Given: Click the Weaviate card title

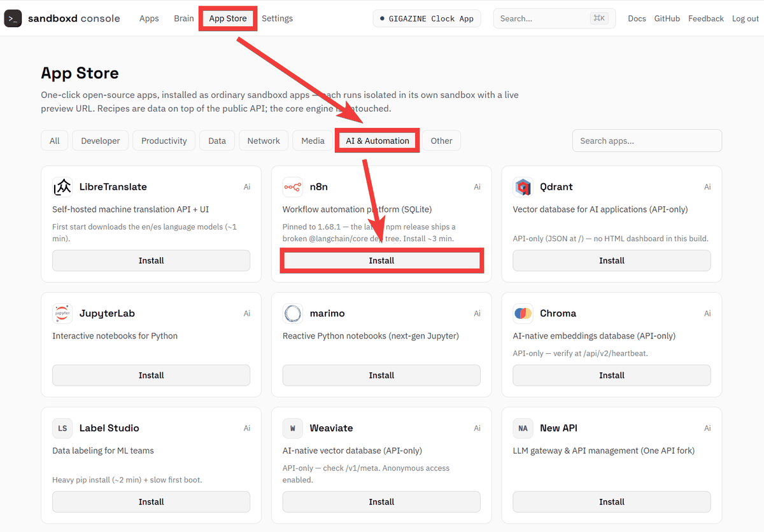Looking at the screenshot, I should tap(332, 428).
